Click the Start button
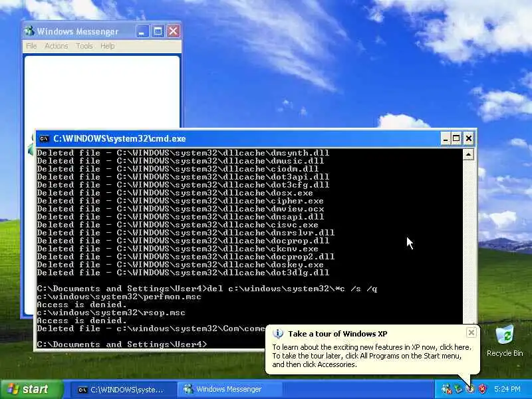532x399 pixels. coord(32,389)
